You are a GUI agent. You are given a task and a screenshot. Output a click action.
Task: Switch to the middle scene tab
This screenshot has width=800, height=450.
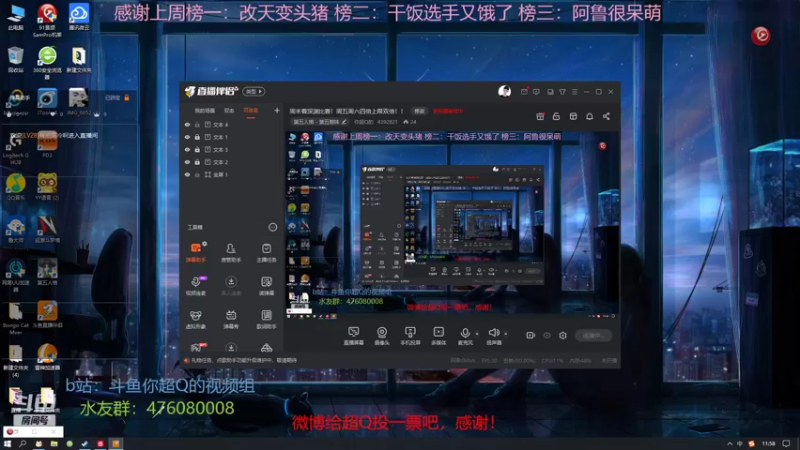[x=229, y=111]
